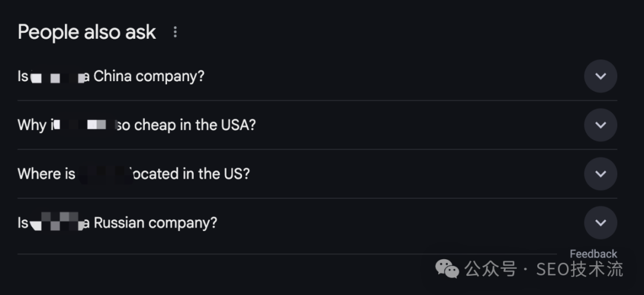Click the "a China company?" question text
The height and width of the screenshot is (295, 644).
148,76
